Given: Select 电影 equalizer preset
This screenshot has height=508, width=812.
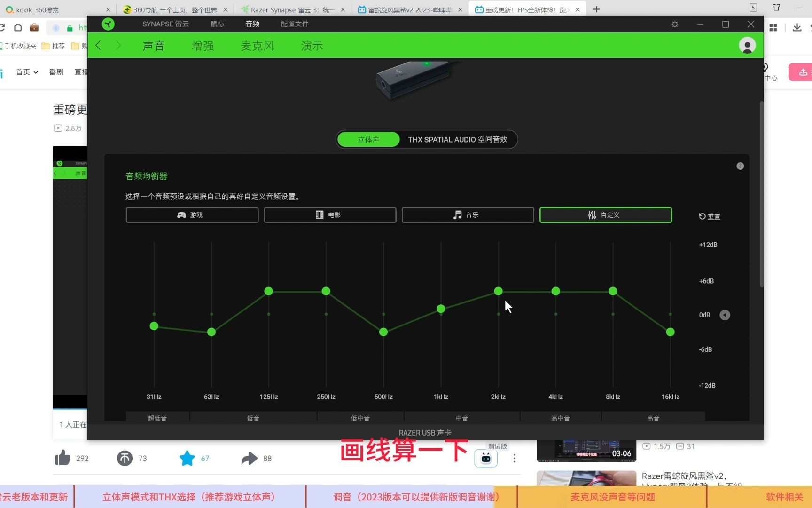Looking at the screenshot, I should tap(330, 215).
